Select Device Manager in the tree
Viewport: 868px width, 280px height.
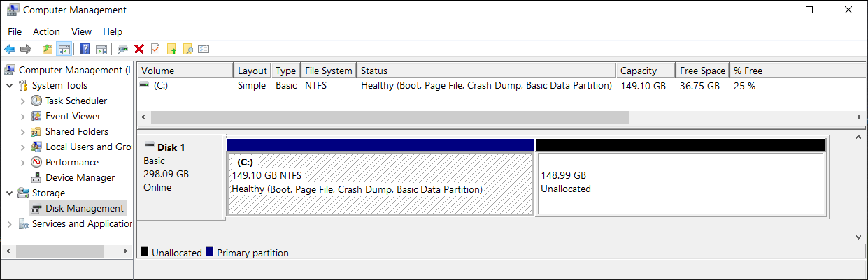pyautogui.click(x=80, y=177)
